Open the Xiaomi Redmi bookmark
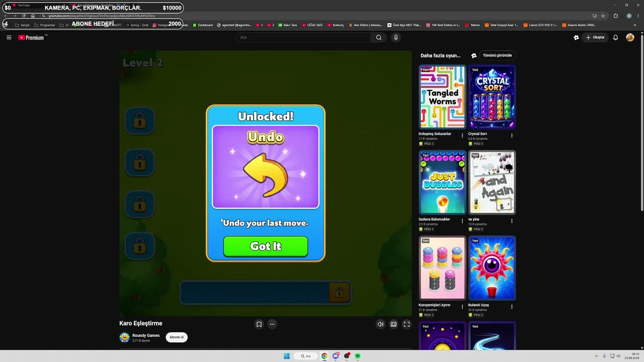The image size is (644, 362). (x=579, y=25)
